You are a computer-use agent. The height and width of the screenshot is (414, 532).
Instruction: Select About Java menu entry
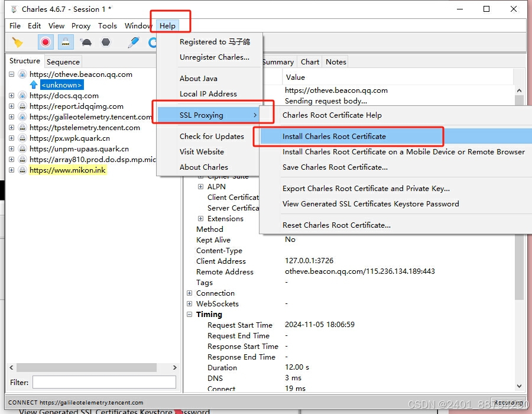point(199,79)
